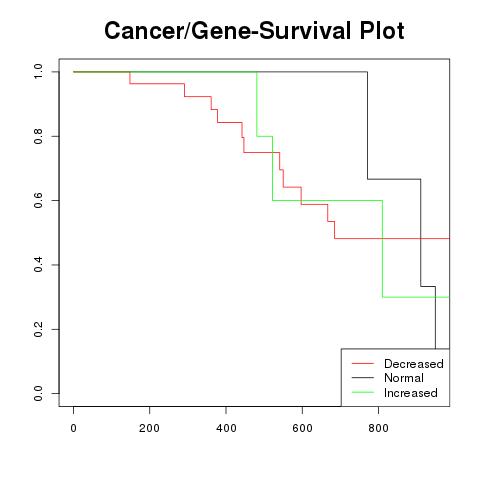Click the x-axis label 800
The height and width of the screenshot is (480, 480).
(x=378, y=428)
